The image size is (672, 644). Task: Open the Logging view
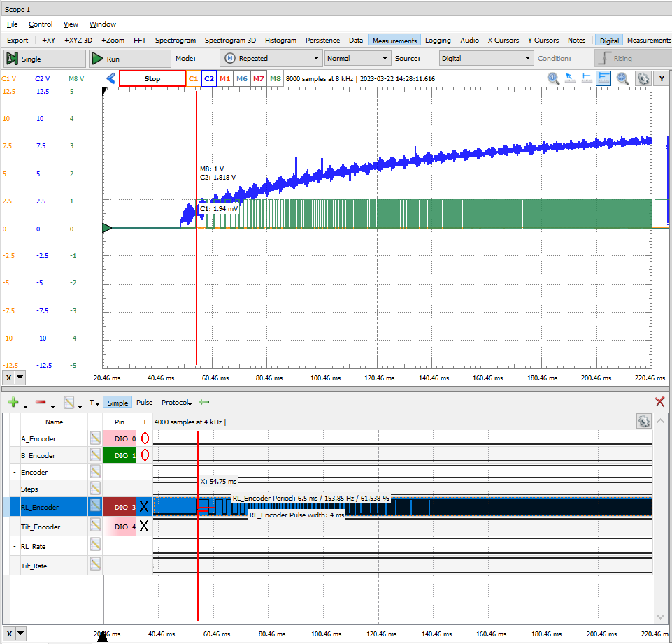(x=438, y=41)
